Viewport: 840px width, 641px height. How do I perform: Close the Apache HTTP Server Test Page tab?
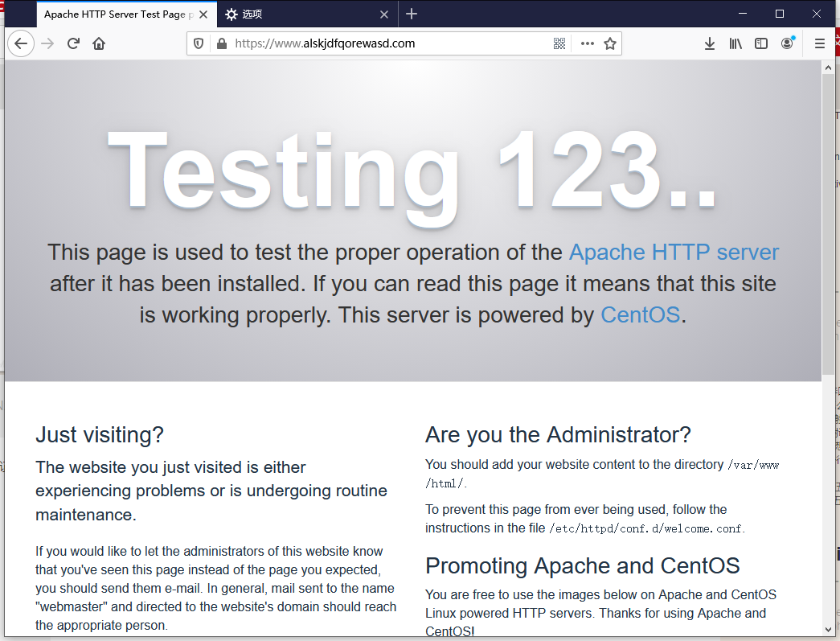(x=203, y=14)
